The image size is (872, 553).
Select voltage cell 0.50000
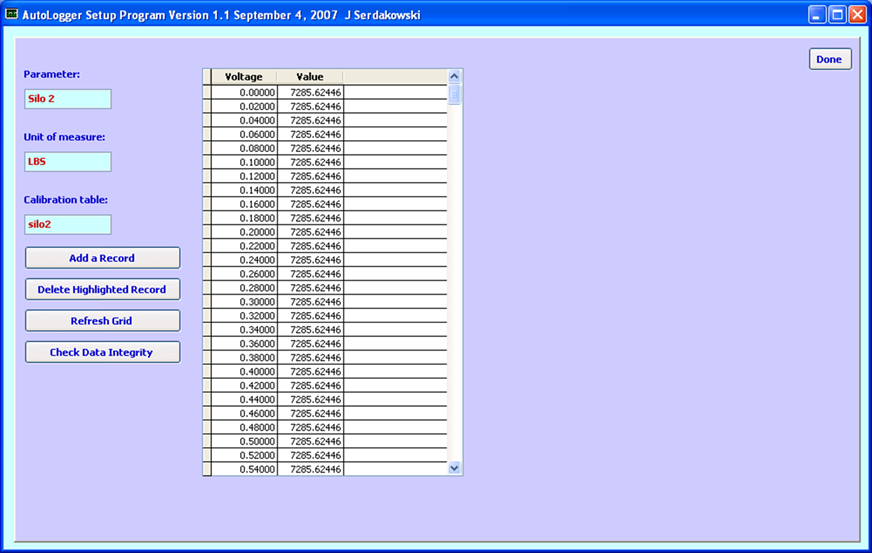pyautogui.click(x=244, y=441)
